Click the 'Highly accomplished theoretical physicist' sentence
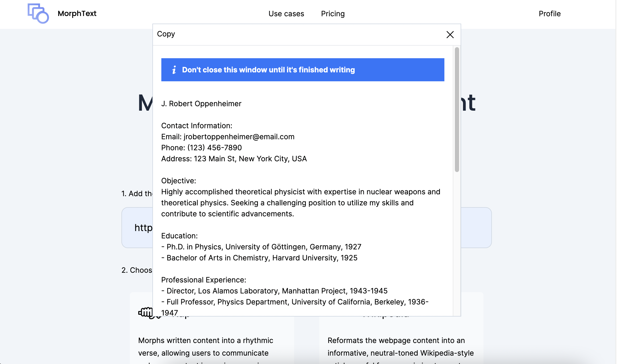 click(301, 203)
